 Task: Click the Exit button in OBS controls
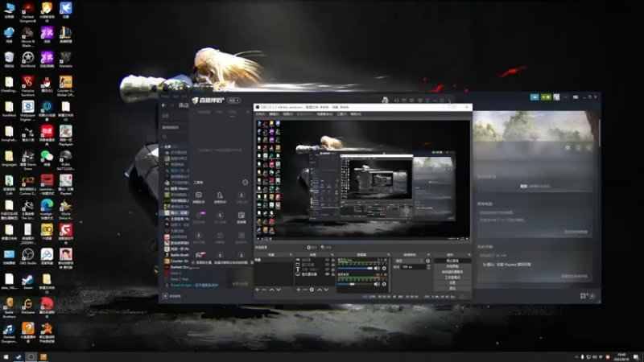(452, 288)
